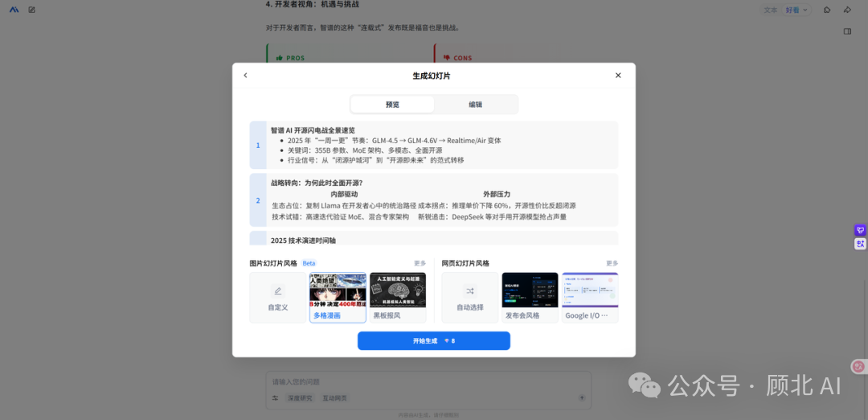This screenshot has height=420, width=868.
Task: Choose the 自动选择 web style option
Action: [470, 298]
